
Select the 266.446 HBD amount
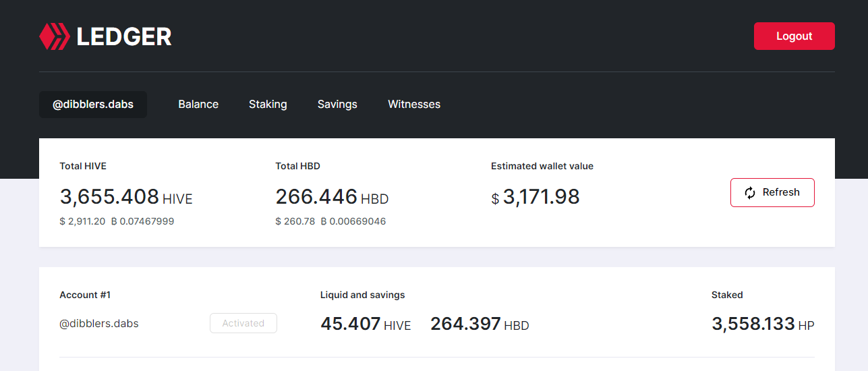332,197
